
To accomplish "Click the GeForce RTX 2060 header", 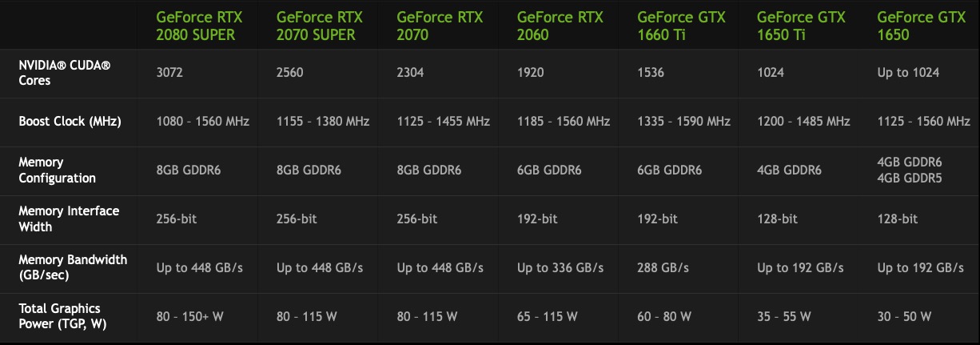I will (560, 26).
